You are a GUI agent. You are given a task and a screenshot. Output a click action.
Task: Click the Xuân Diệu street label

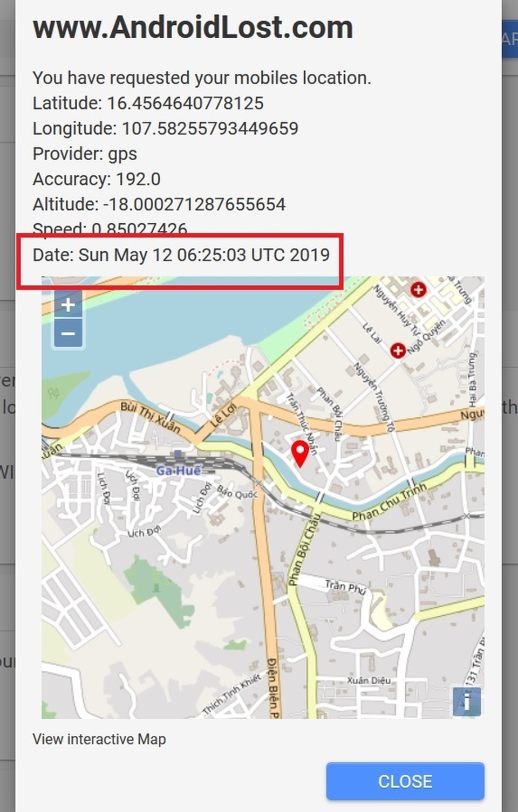pyautogui.click(x=369, y=680)
